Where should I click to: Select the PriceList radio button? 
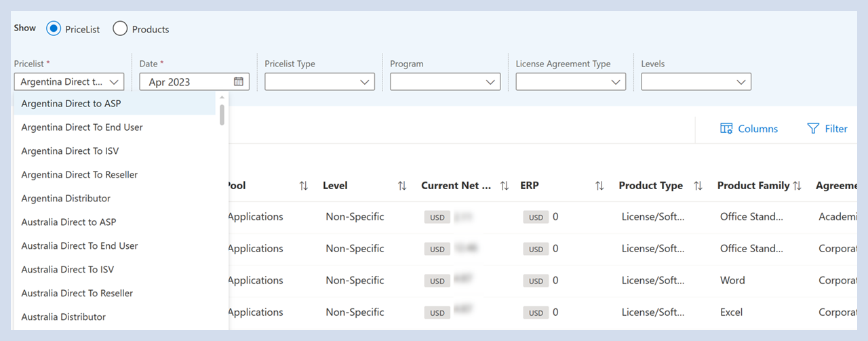[x=54, y=29]
